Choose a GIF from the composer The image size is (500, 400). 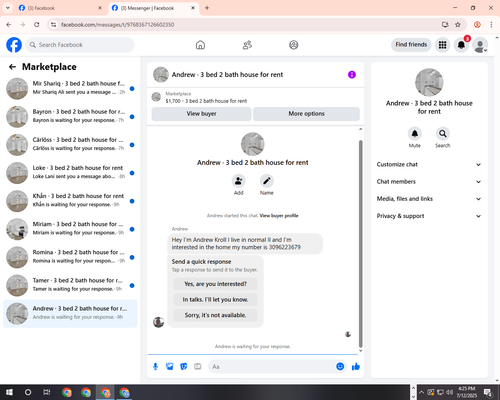pos(198,367)
